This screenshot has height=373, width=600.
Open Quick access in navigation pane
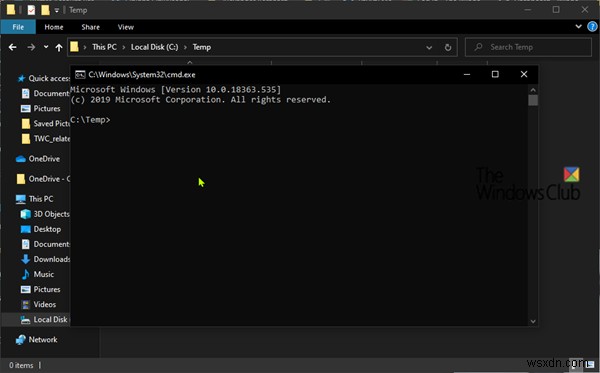(49, 78)
